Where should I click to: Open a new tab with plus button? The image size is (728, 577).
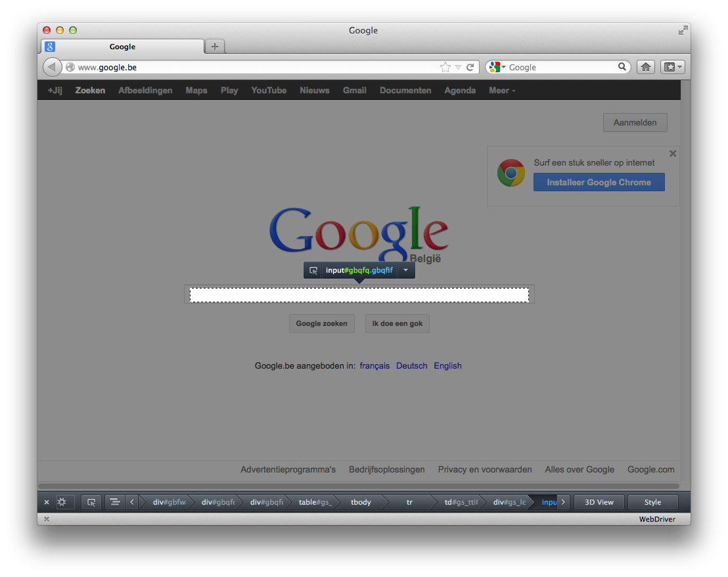click(x=214, y=47)
